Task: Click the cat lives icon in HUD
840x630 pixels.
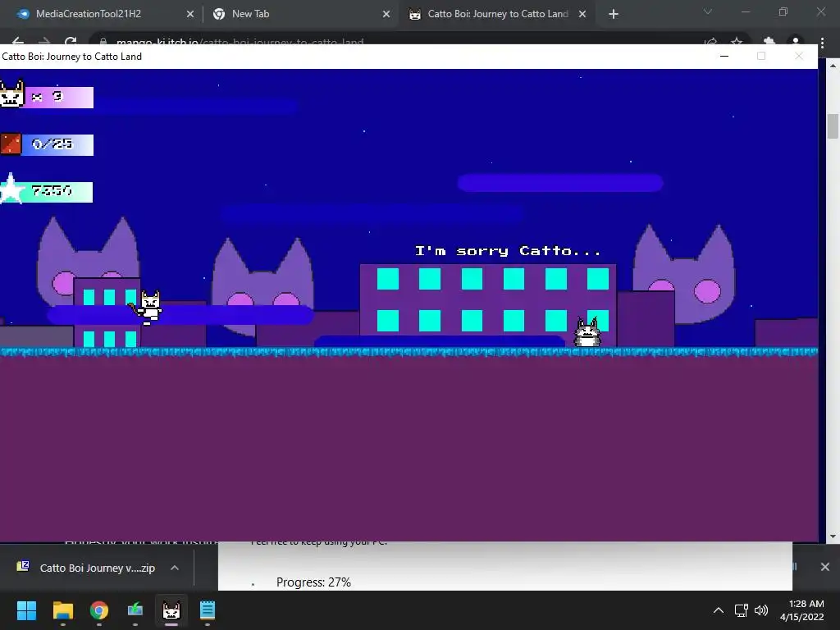Action: point(11,94)
